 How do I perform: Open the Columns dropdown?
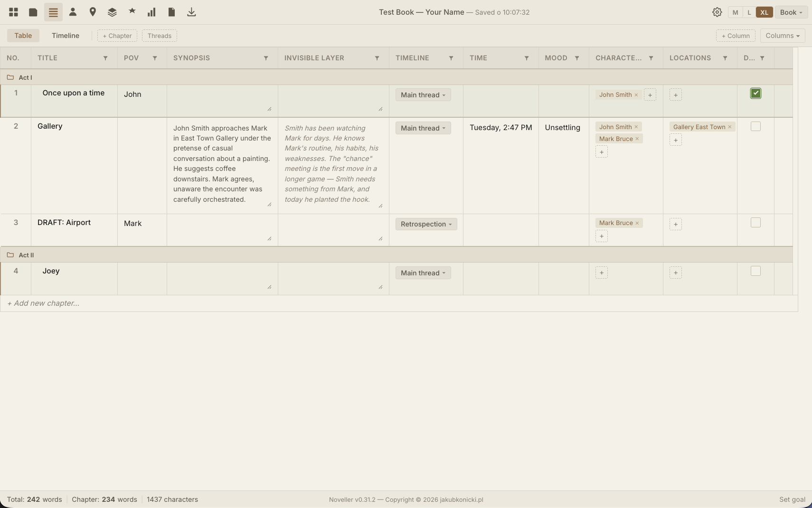click(782, 36)
